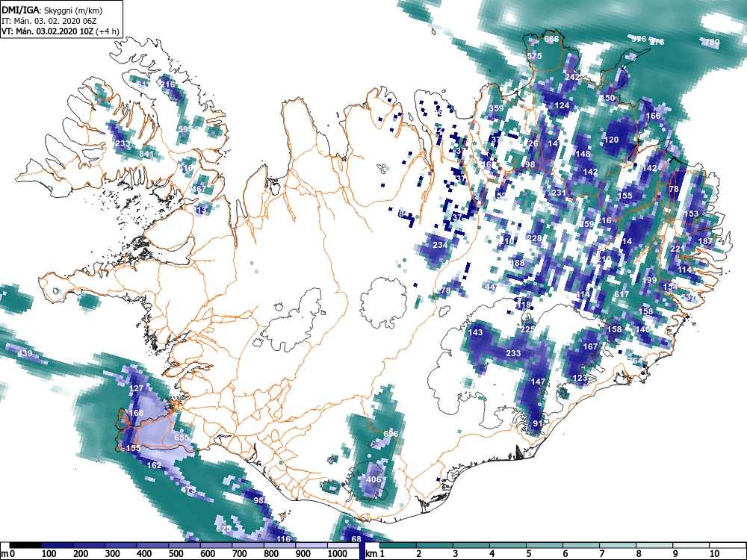Viewport: 747px width, 560px height.
Task: Click the legend swatch between km 9 and 10
Action: click(x=691, y=545)
